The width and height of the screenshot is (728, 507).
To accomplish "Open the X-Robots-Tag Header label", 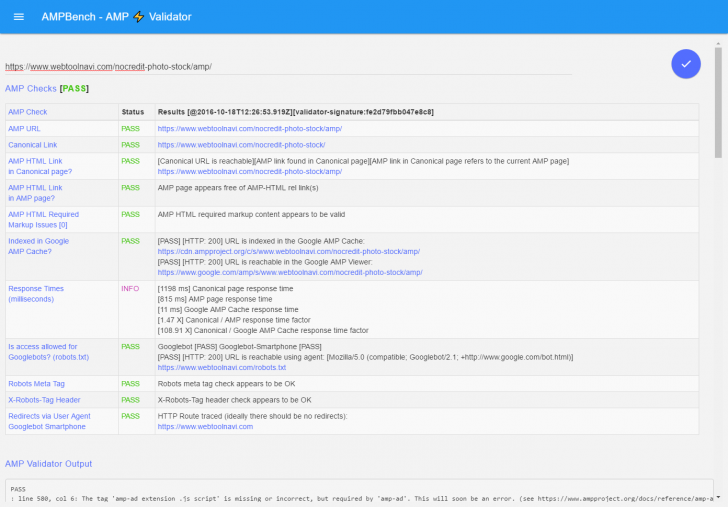I will [x=44, y=400].
